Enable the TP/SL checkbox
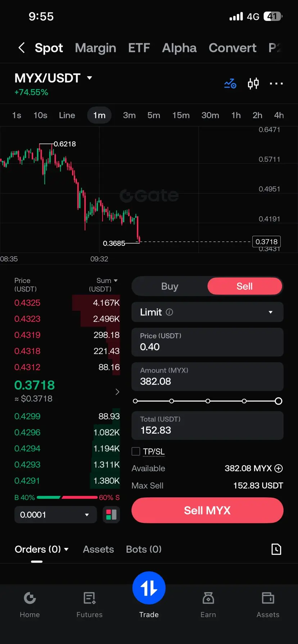The width and height of the screenshot is (298, 644). [x=136, y=451]
